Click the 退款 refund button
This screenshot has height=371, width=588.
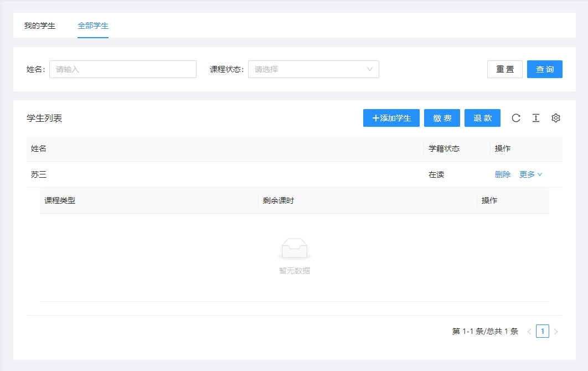(x=482, y=118)
